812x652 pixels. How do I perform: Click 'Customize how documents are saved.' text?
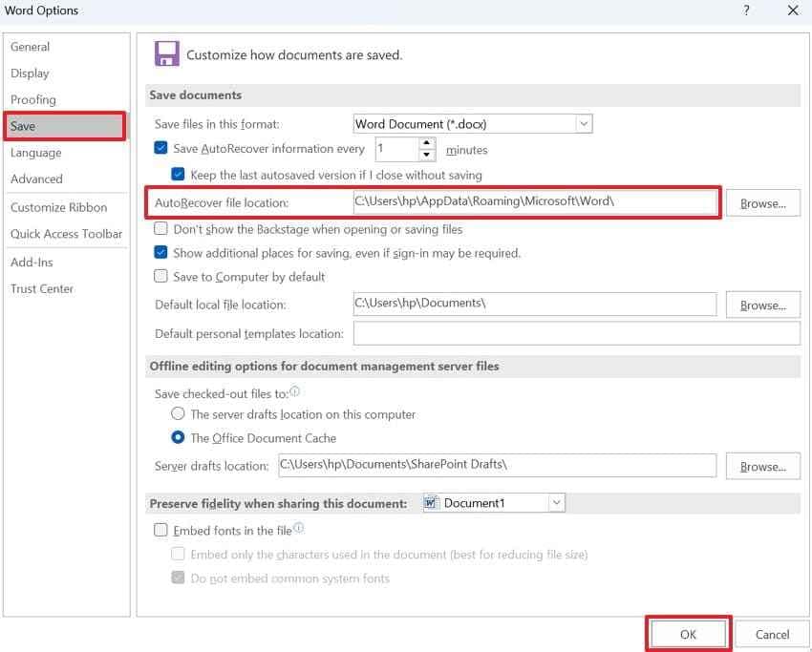coord(294,54)
